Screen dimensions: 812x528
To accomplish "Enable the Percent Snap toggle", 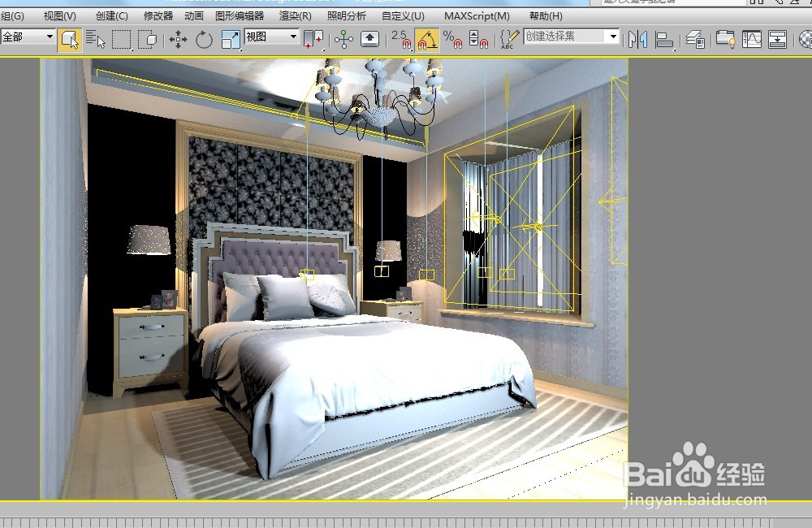I will click(452, 39).
